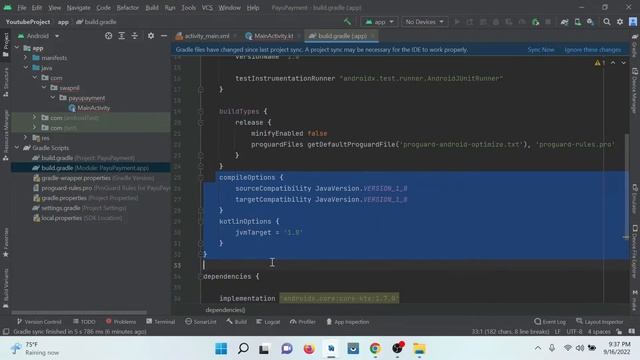Fold the compileOptions code block
Image resolution: width=640 pixels, height=360 pixels.
[200, 178]
